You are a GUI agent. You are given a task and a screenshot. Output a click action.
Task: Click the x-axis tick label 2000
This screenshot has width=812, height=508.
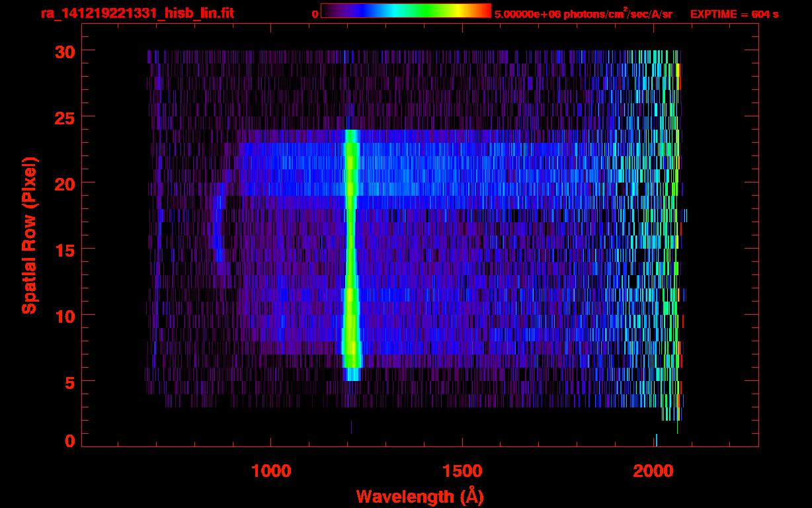654,471
